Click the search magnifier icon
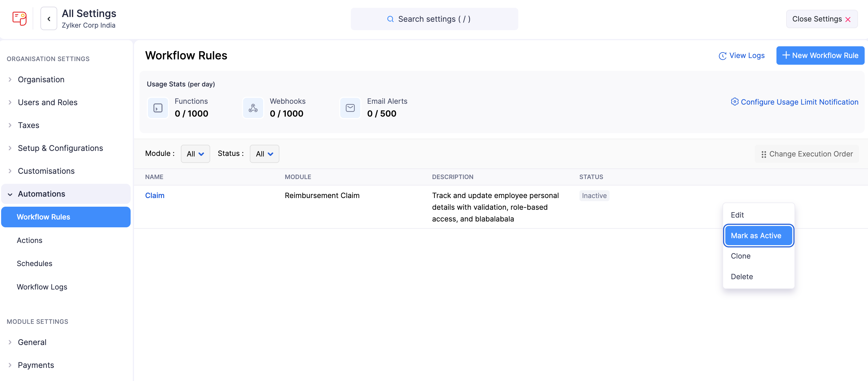 [x=390, y=19]
